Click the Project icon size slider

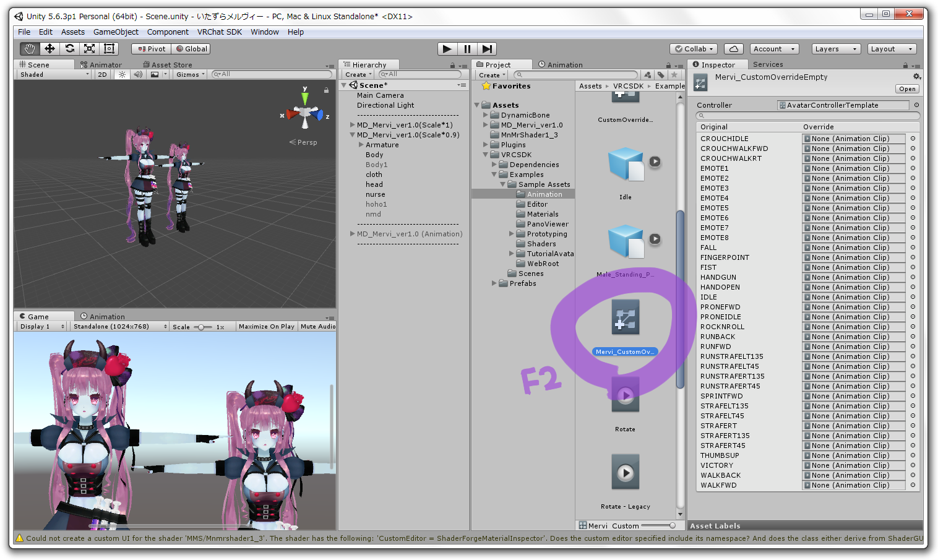[x=658, y=525]
